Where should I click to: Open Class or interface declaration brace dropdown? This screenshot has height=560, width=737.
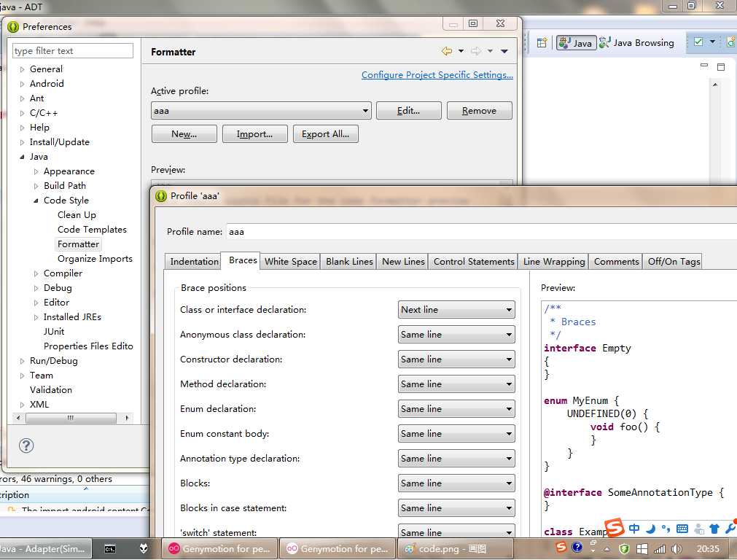456,309
